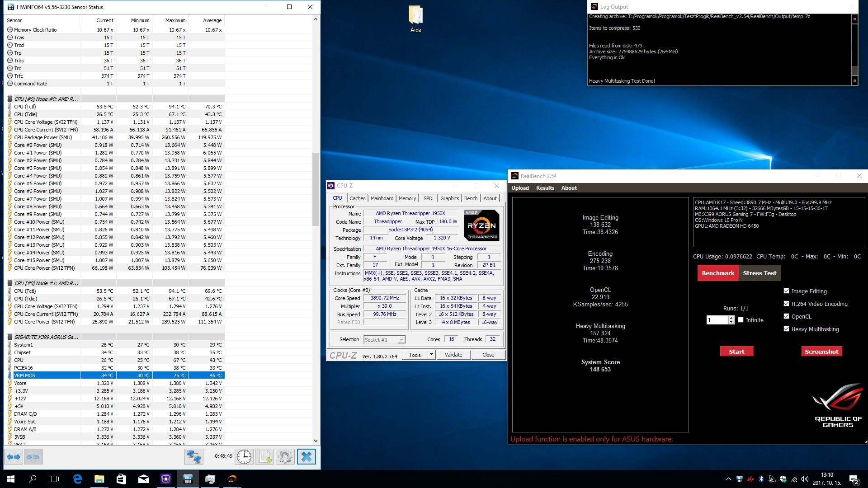Click Windows Defender shield tray icon
The height and width of the screenshot is (488, 868).
click(783, 479)
